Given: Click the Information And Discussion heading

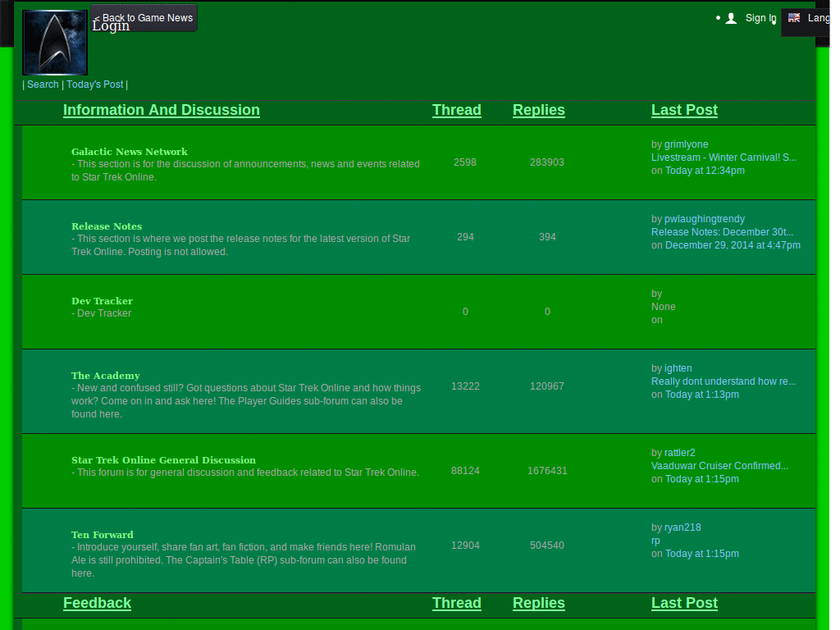Looking at the screenshot, I should point(162,110).
